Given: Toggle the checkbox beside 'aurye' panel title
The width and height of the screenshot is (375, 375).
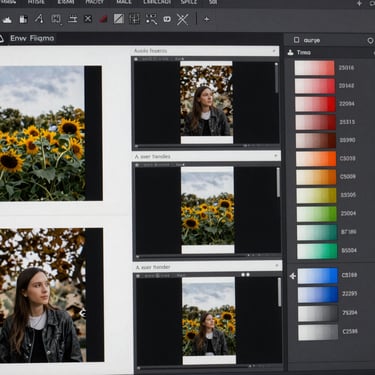Looking at the screenshot, I should point(296,40).
